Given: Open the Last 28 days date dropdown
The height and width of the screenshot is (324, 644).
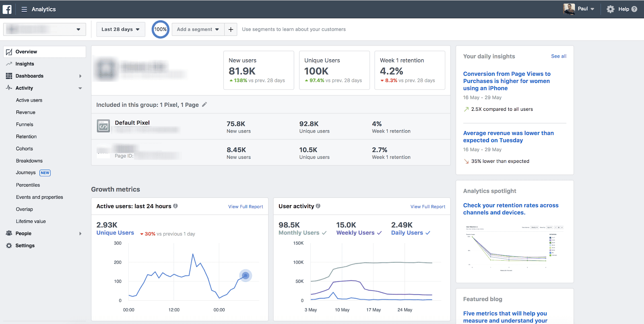Looking at the screenshot, I should pos(120,29).
